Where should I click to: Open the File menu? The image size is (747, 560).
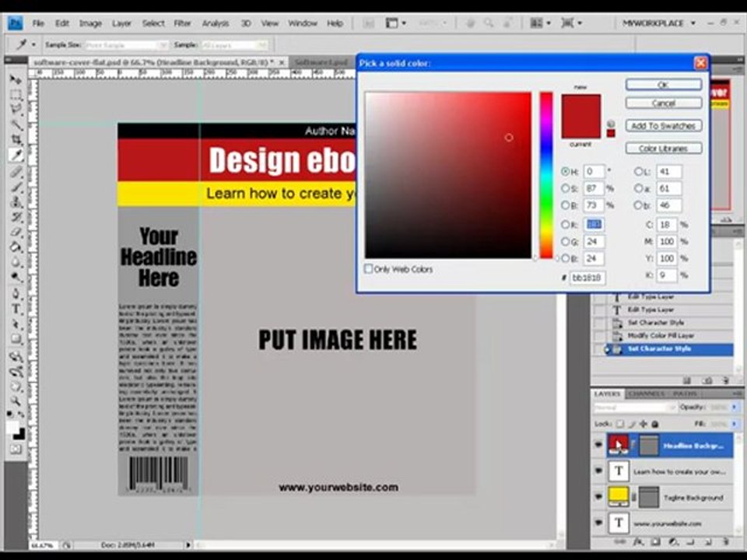[38, 23]
